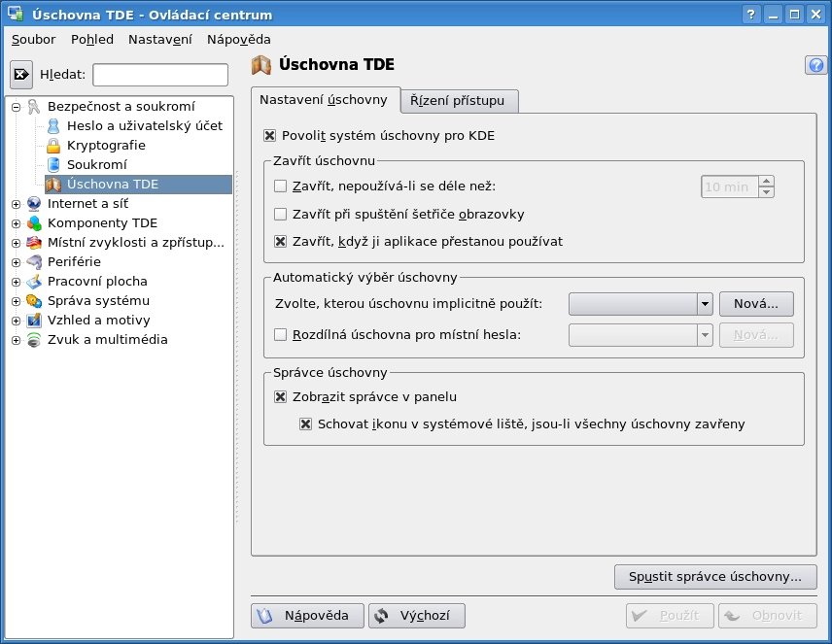Open the Nápověda menu

[x=239, y=39]
